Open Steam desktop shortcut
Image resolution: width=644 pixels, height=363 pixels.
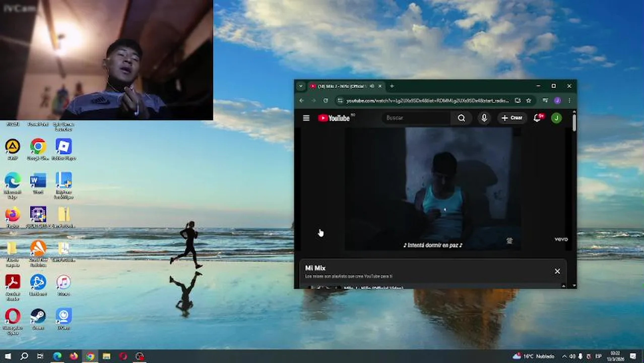click(x=38, y=319)
